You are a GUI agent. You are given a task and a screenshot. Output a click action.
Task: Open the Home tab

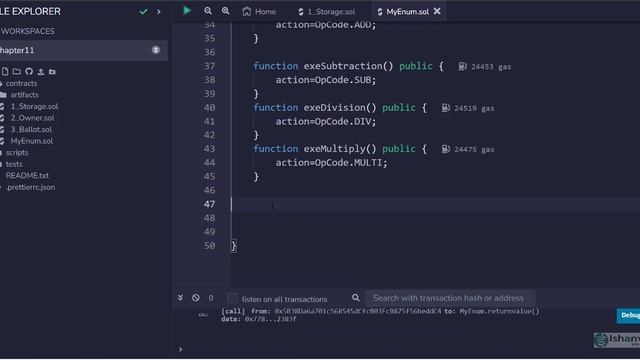(x=259, y=12)
